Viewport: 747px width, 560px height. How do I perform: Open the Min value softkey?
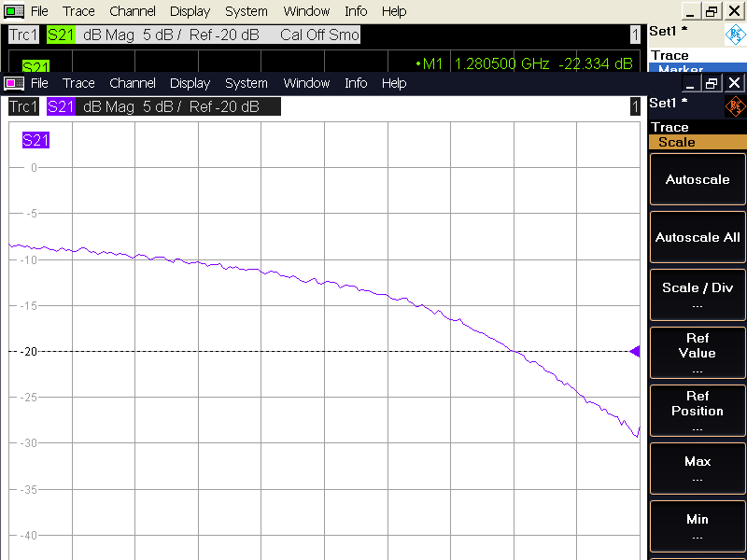(x=697, y=525)
